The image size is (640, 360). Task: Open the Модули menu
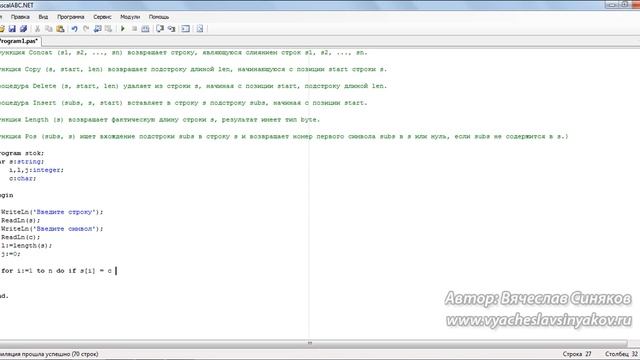(x=130, y=17)
